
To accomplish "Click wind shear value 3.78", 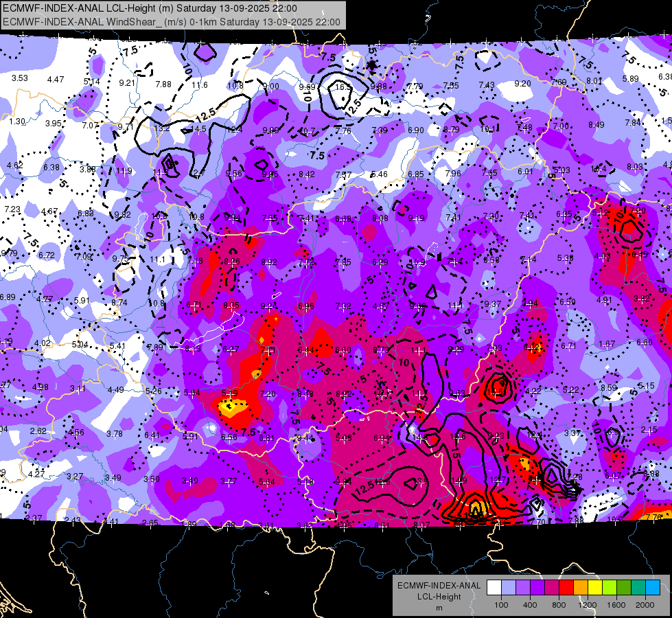I will pos(115,433).
